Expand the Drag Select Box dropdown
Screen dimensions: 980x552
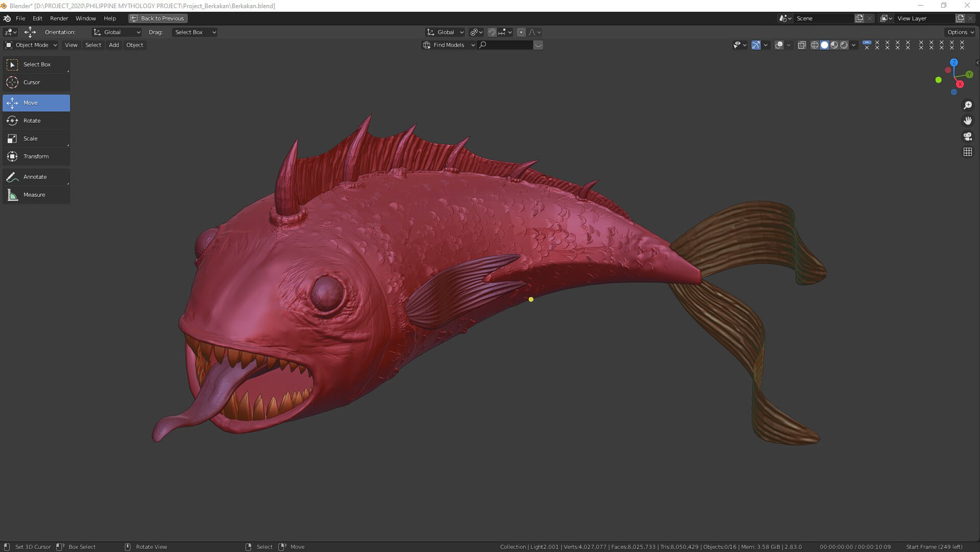[194, 32]
